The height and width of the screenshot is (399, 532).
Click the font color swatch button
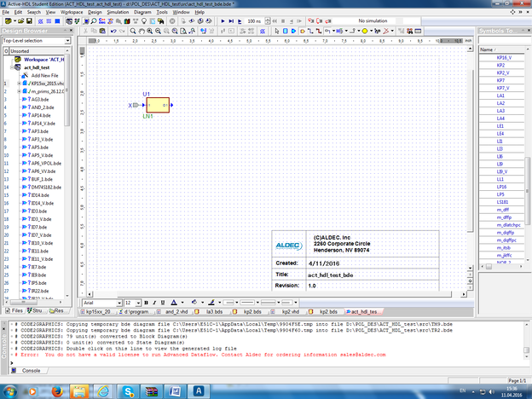(x=173, y=302)
